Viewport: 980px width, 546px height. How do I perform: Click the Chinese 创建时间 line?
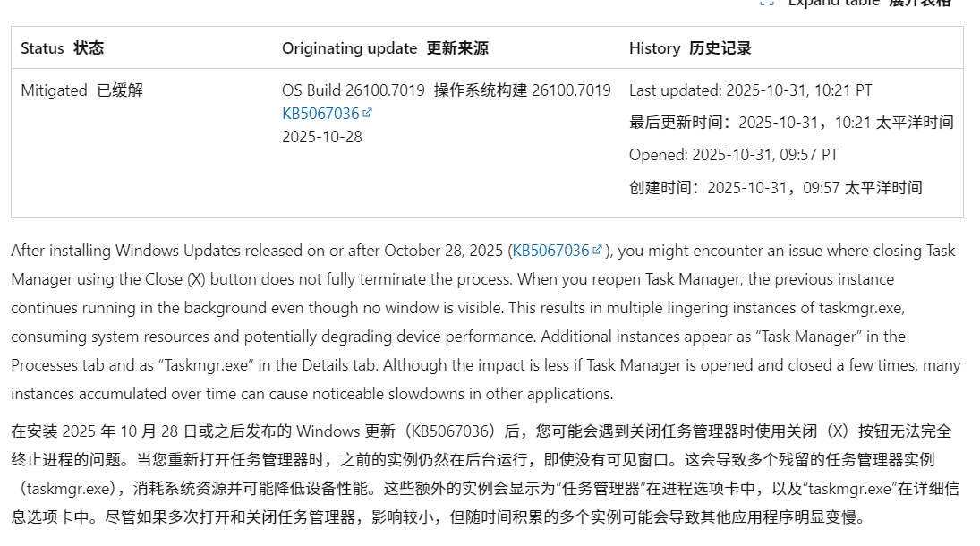tap(775, 187)
